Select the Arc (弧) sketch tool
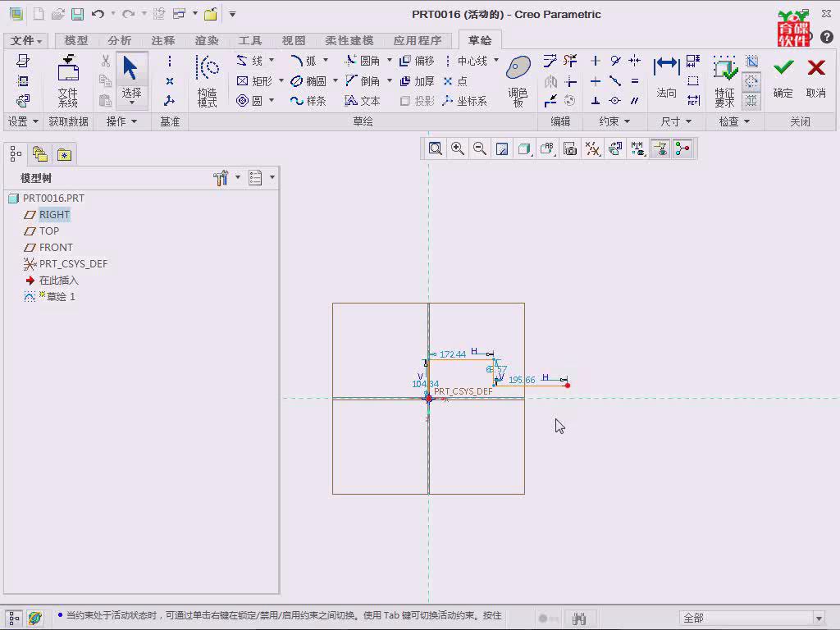 pyautogui.click(x=304, y=61)
